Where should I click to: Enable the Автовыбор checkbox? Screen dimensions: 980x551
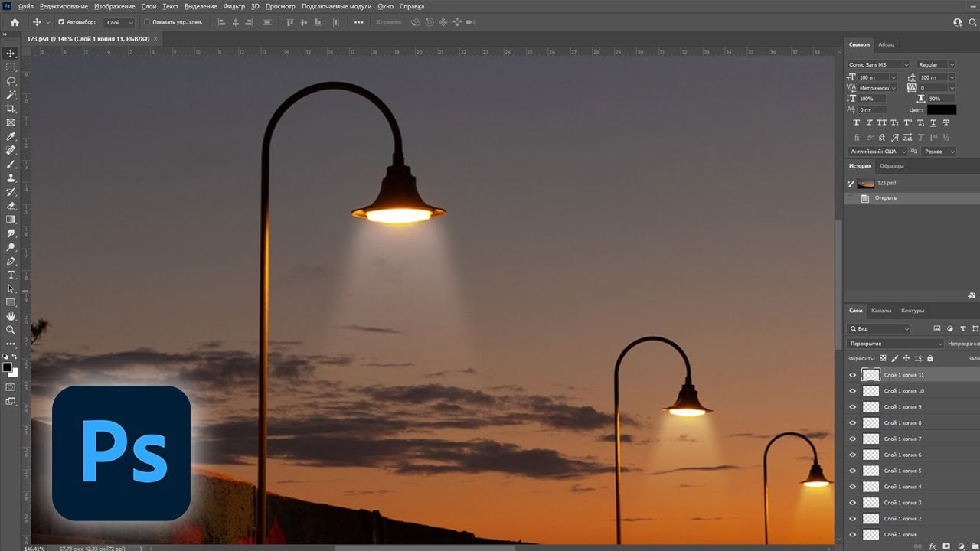pos(61,22)
